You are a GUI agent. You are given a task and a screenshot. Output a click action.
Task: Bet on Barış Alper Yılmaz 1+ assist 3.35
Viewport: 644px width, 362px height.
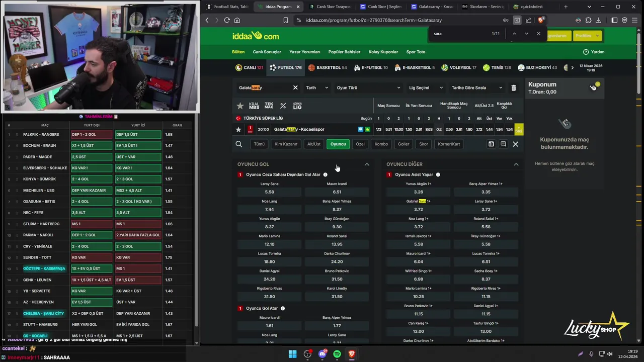pos(486,192)
